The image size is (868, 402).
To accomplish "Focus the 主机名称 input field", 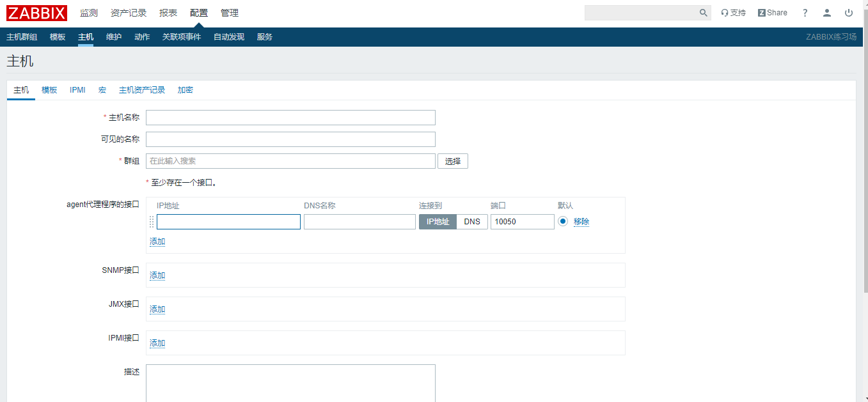I will coord(290,118).
